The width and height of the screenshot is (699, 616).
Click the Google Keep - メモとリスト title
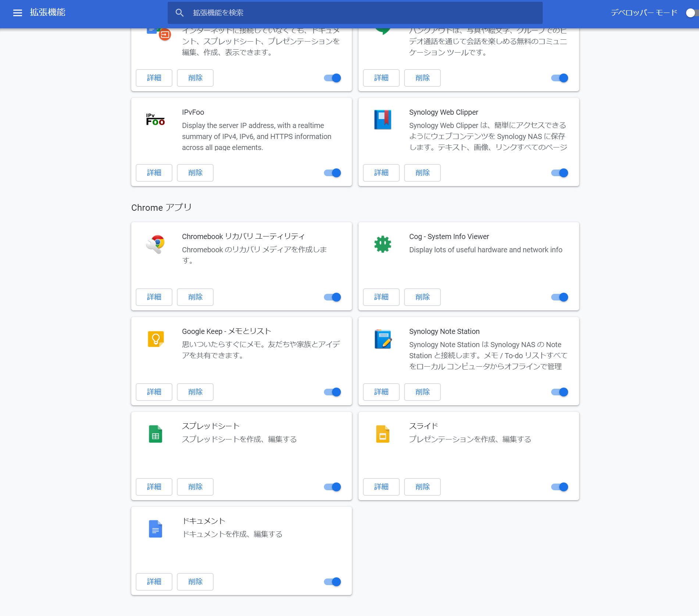[227, 331]
